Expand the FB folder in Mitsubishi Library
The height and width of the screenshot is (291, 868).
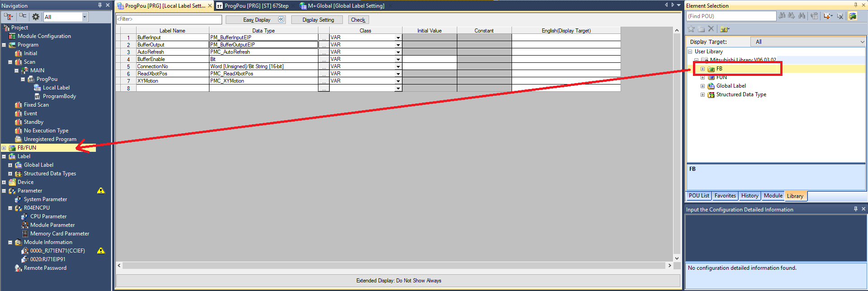(702, 69)
